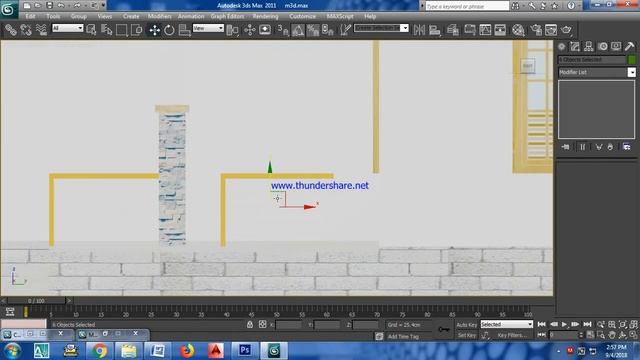This screenshot has height=360, width=640.
Task: Open the Tools menu
Action: (x=53, y=16)
